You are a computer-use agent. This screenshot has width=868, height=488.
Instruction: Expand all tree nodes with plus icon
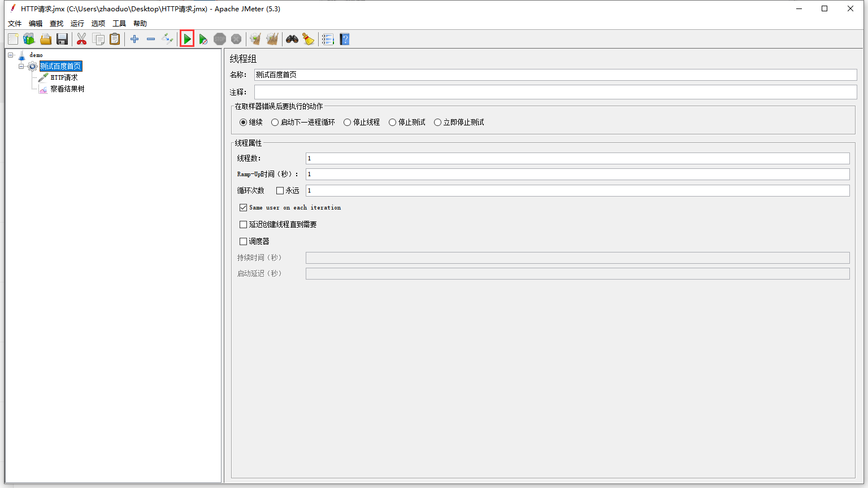pos(134,38)
